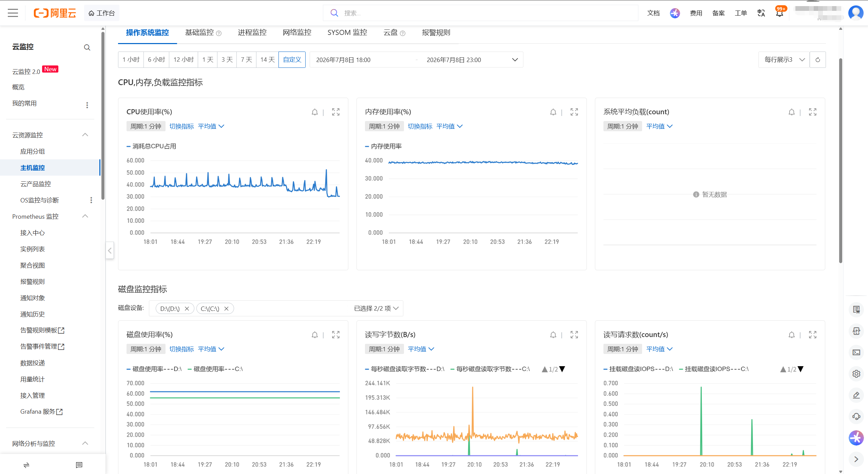Open the more options menu next to OS监控与诊断
The width and height of the screenshot is (868, 474).
click(x=91, y=200)
